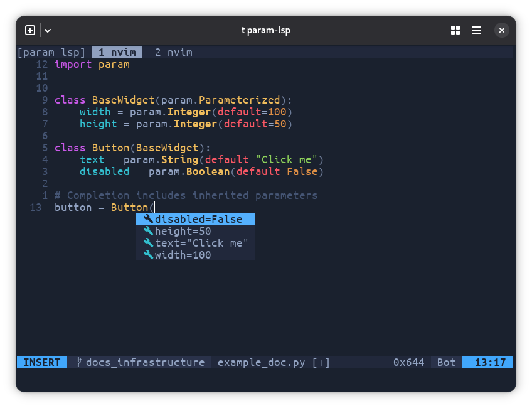
Task: Select the width=100 completion item
Action: point(196,255)
